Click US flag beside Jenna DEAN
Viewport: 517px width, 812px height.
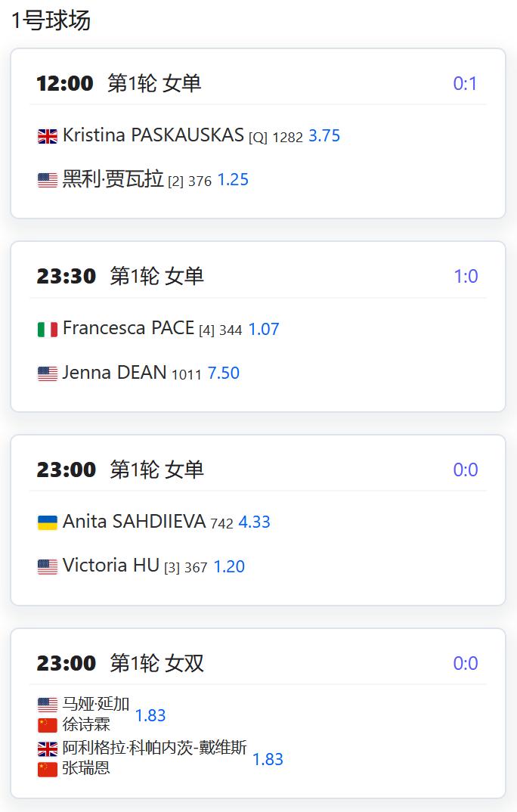48,373
